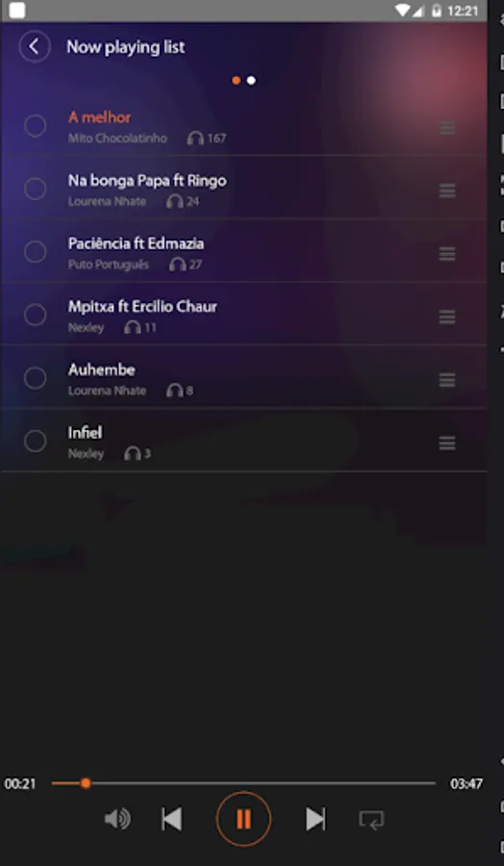Toggle the repeat mode icon
Image resolution: width=504 pixels, height=866 pixels.
371,820
